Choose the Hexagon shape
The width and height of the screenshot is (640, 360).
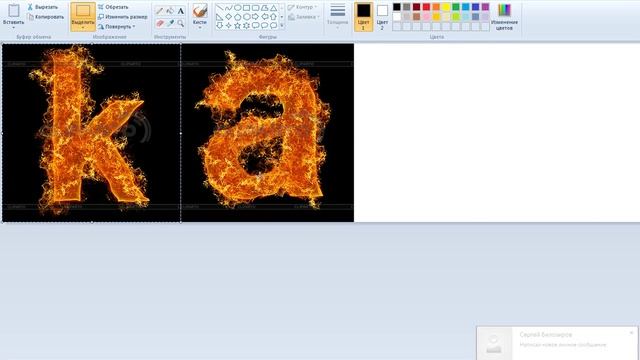point(247,17)
